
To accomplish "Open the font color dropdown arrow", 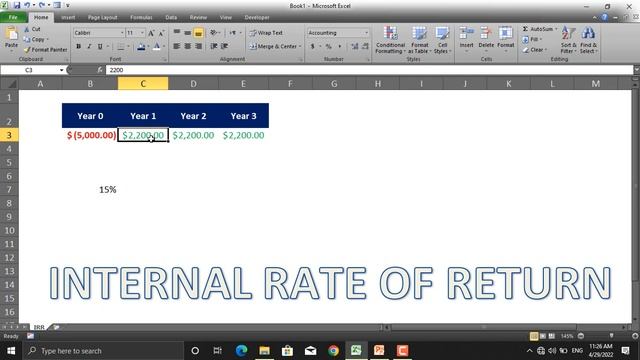I will pyautogui.click(x=164, y=47).
